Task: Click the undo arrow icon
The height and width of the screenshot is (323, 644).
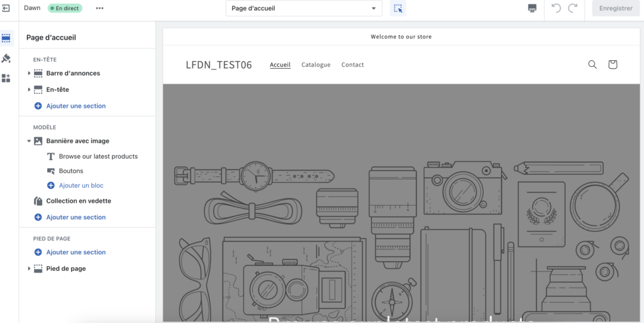Action: click(x=556, y=8)
